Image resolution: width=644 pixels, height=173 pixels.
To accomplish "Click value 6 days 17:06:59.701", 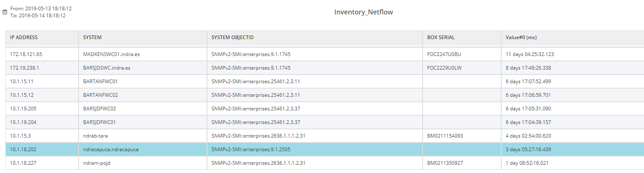I will [x=528, y=95].
